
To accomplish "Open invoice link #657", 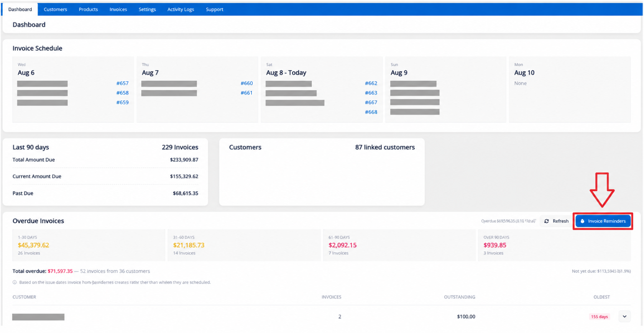I will coord(122,83).
